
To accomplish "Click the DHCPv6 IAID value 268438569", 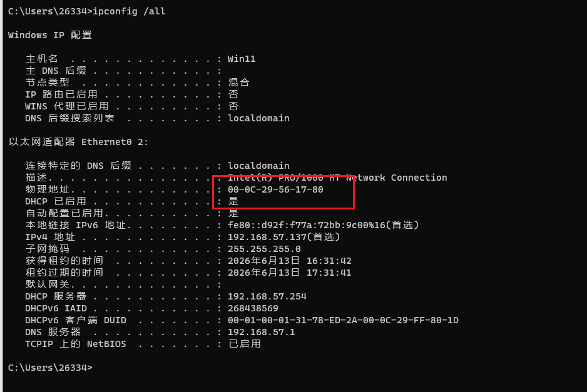I will (x=253, y=309).
